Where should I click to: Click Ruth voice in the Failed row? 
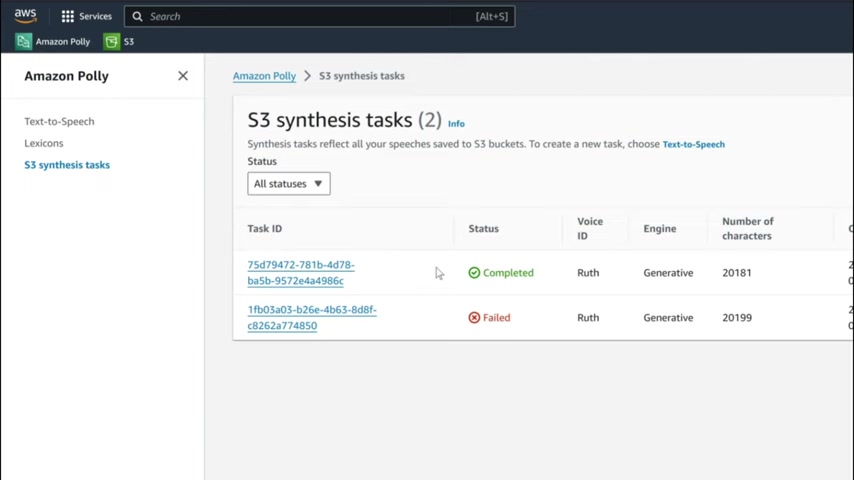click(x=588, y=318)
